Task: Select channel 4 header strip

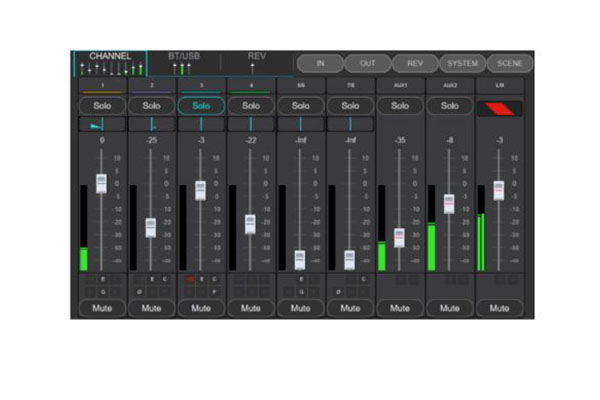Action: 251,86
